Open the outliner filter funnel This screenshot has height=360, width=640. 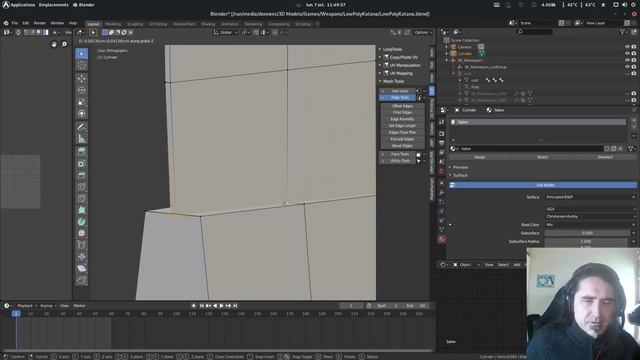pyautogui.click(x=622, y=32)
